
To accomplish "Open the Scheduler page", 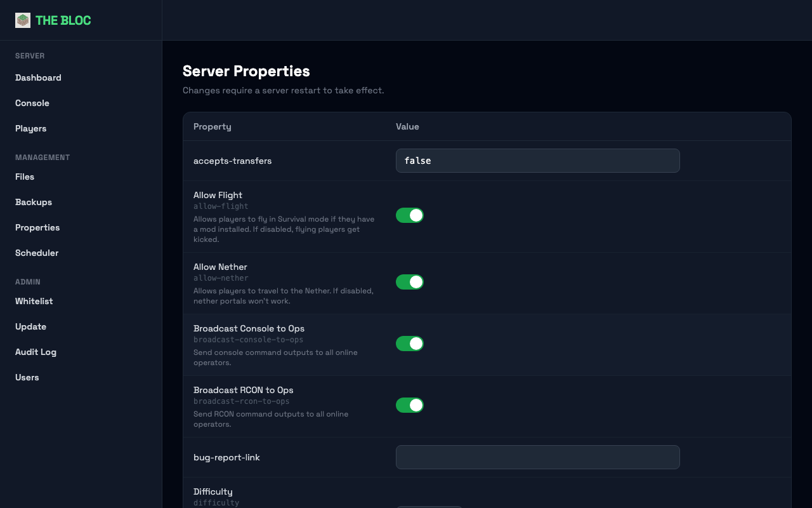I will click(37, 253).
